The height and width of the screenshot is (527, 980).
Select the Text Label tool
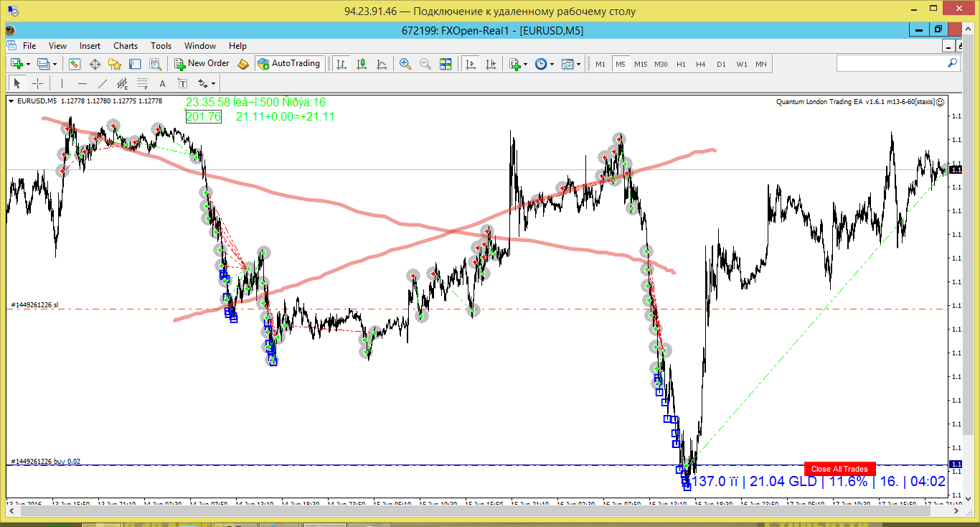[183, 83]
